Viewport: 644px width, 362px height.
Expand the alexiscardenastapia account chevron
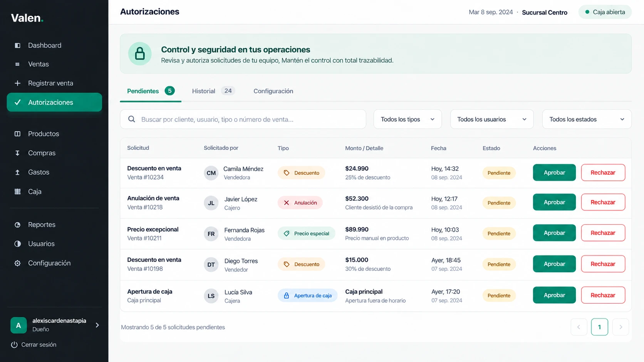point(97,325)
